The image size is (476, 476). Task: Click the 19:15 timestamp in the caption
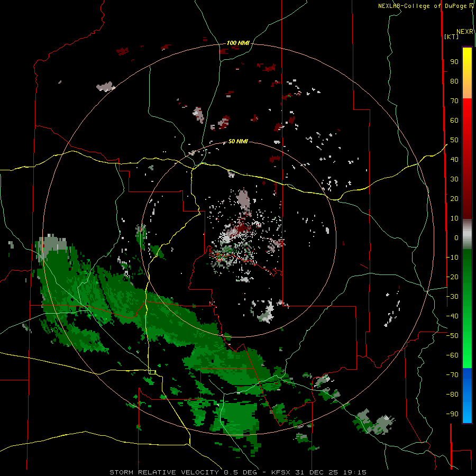(354, 472)
